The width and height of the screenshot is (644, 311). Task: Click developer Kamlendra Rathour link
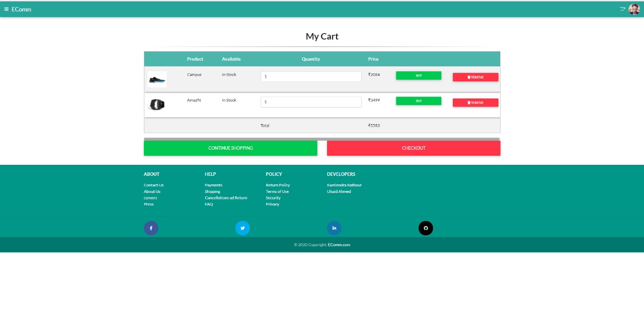[x=344, y=185]
